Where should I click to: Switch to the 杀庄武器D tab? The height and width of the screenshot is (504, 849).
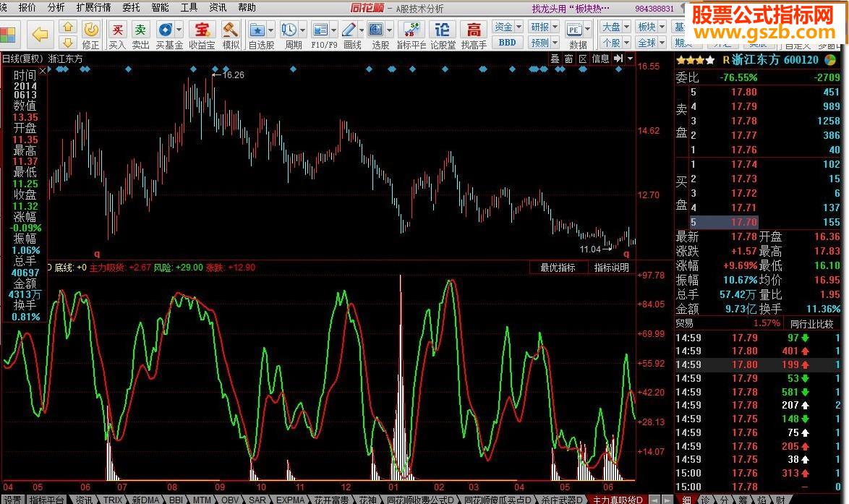tap(561, 500)
